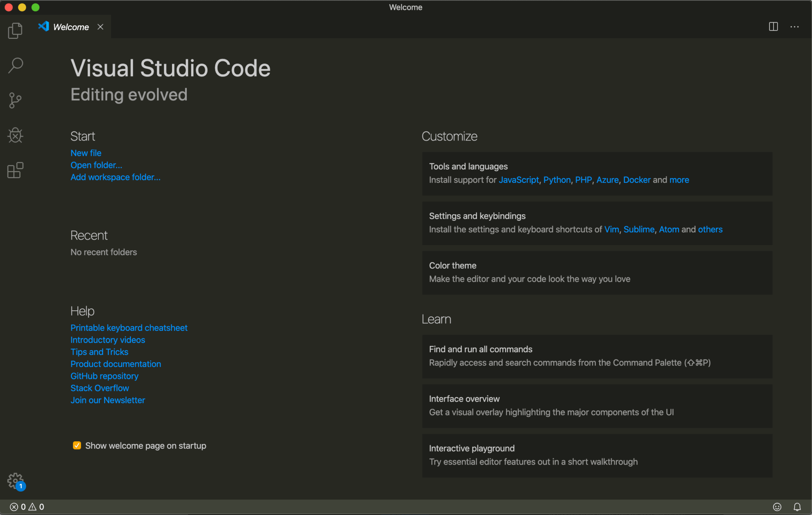Close the Welcome tab
Screen dimensions: 812x515
point(100,27)
